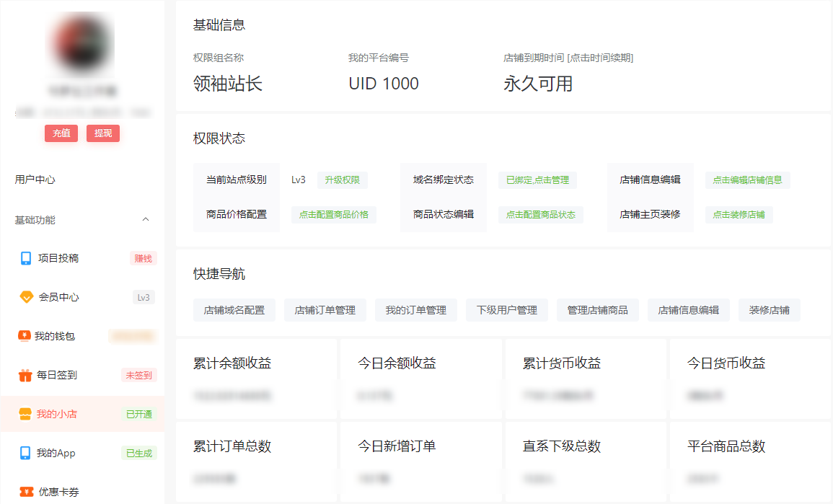Click 点击配置商品价格 to set product prices
The height and width of the screenshot is (504, 833).
tap(333, 214)
